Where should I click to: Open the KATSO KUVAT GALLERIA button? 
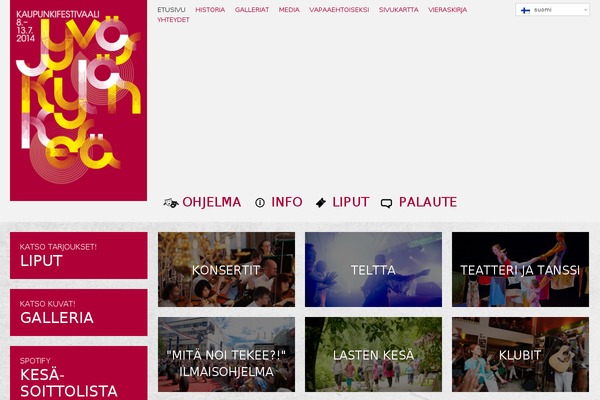pyautogui.click(x=78, y=312)
